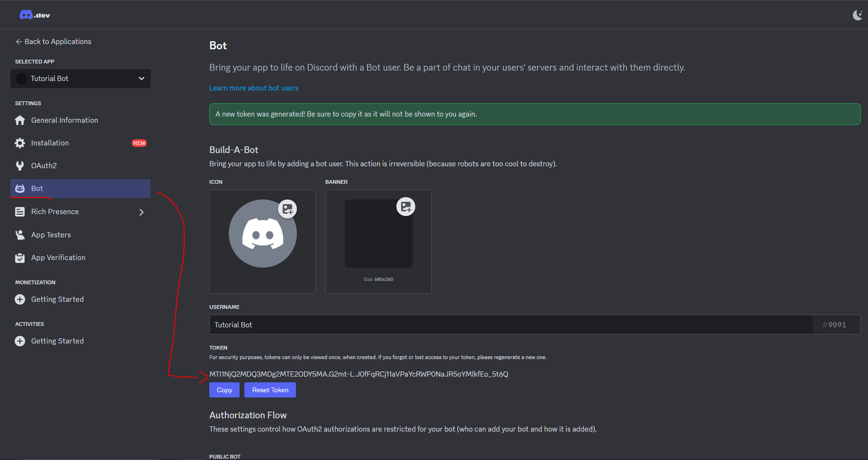Image resolution: width=868 pixels, height=460 pixels.
Task: Click the Reset Token button
Action: point(270,390)
